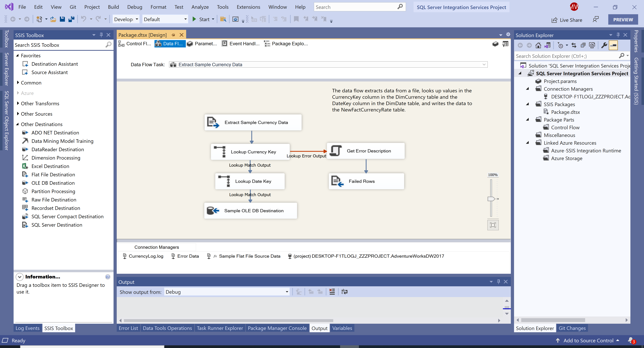Expand the Other Transforms group

pyautogui.click(x=18, y=103)
